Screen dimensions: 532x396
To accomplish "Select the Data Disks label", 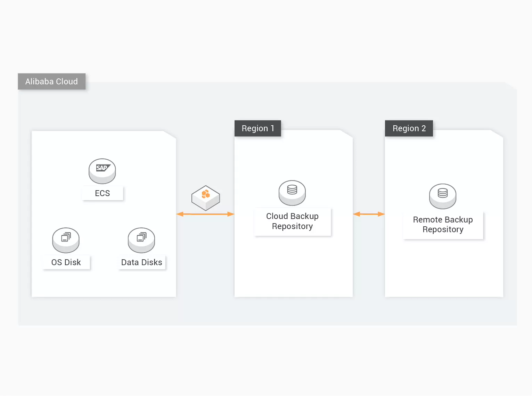I will pyautogui.click(x=142, y=262).
